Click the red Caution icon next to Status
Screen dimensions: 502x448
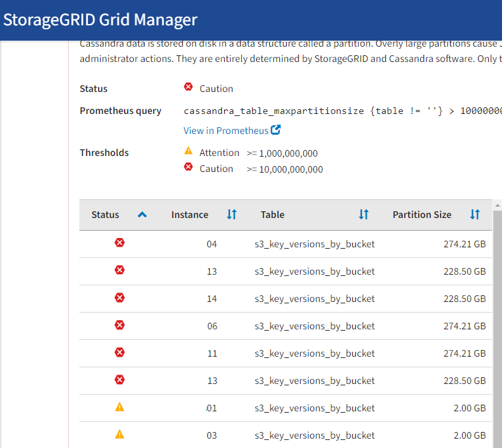(x=188, y=87)
